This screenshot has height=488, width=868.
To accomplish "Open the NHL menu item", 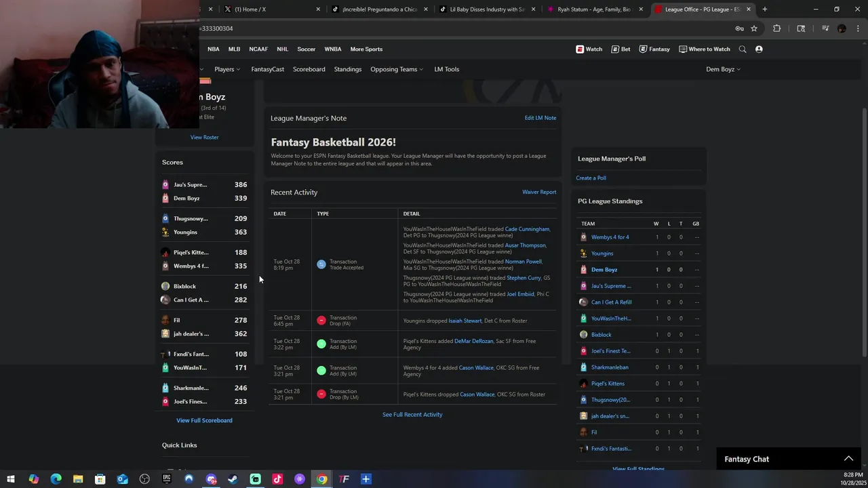I will (283, 49).
